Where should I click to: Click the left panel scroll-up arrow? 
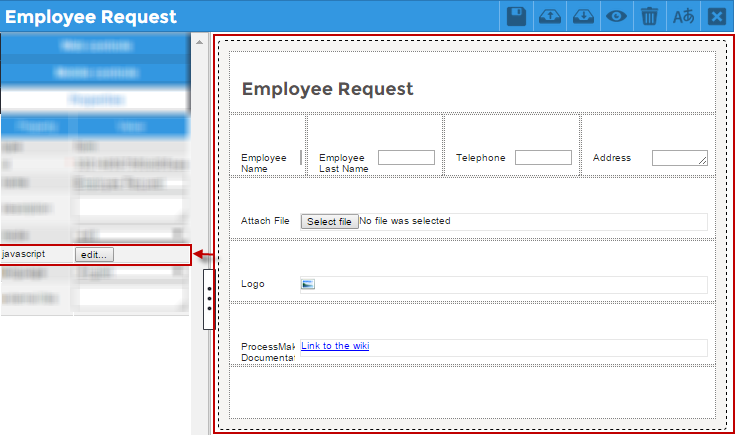click(x=200, y=42)
